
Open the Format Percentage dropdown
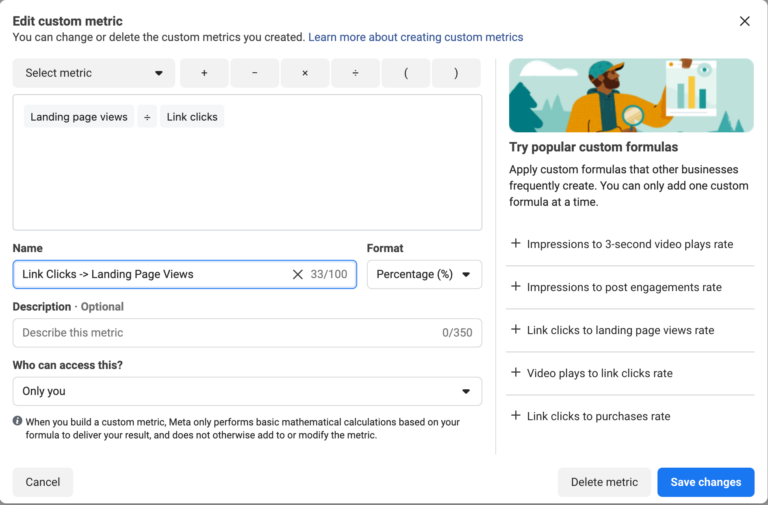pyautogui.click(x=424, y=274)
